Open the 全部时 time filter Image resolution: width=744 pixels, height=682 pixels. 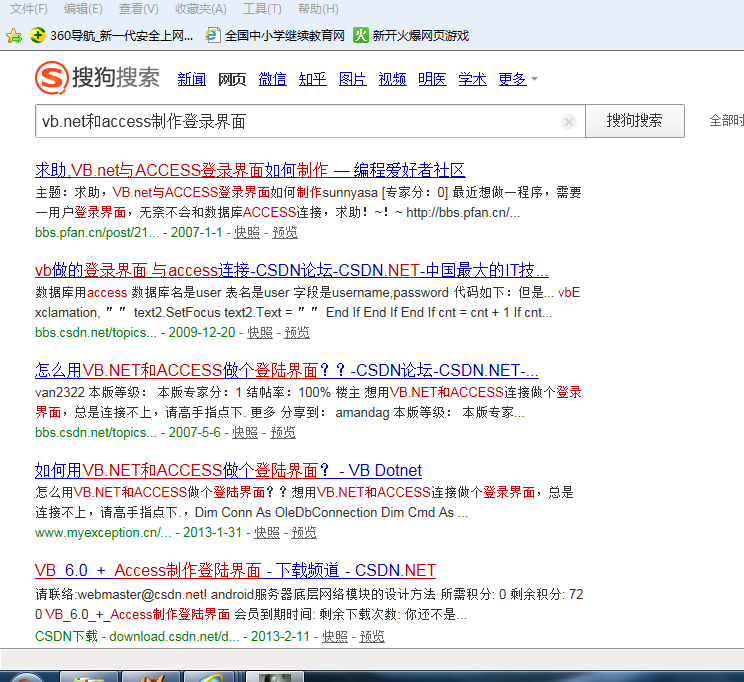pyautogui.click(x=726, y=121)
